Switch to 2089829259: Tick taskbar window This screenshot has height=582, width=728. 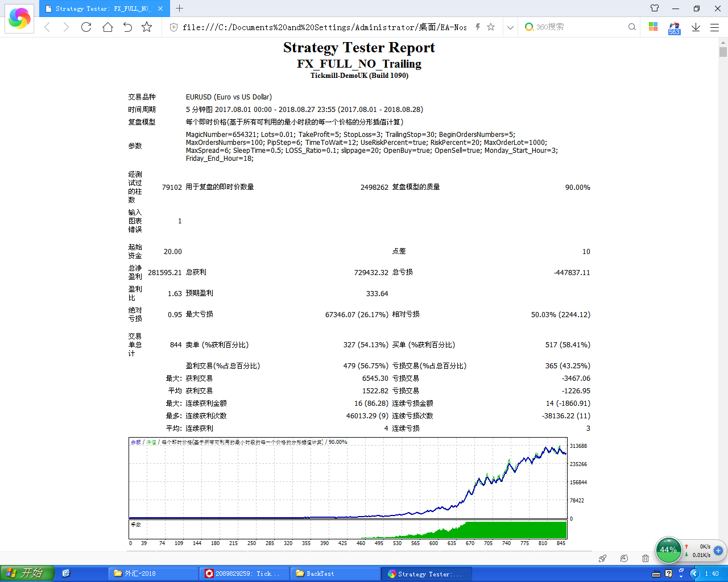coord(245,573)
